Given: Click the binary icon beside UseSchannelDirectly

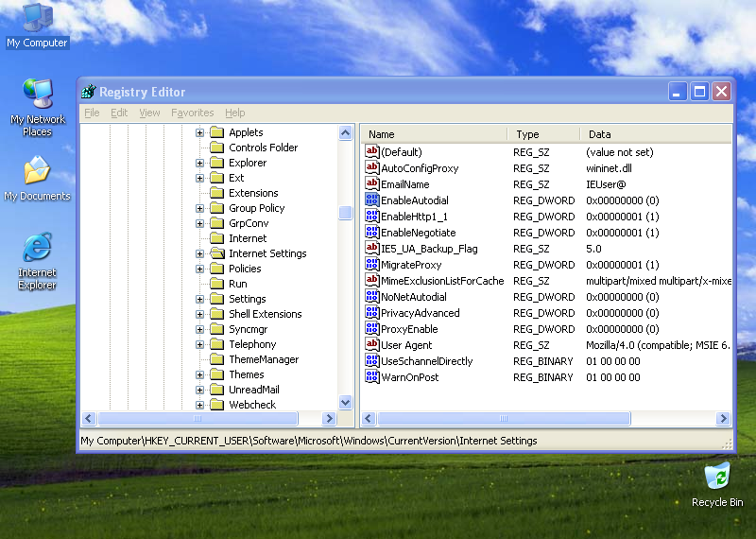Looking at the screenshot, I should point(371,361).
